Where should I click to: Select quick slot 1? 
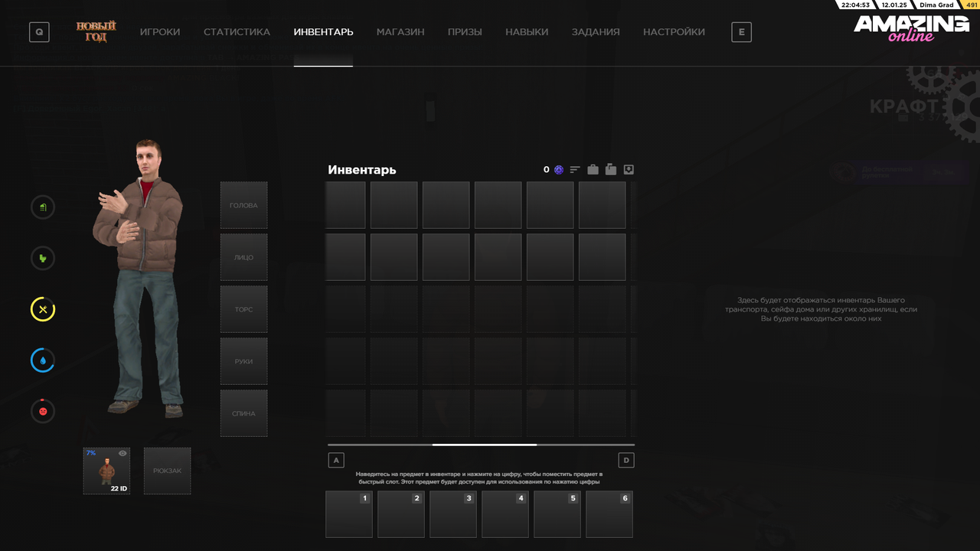[x=349, y=514]
